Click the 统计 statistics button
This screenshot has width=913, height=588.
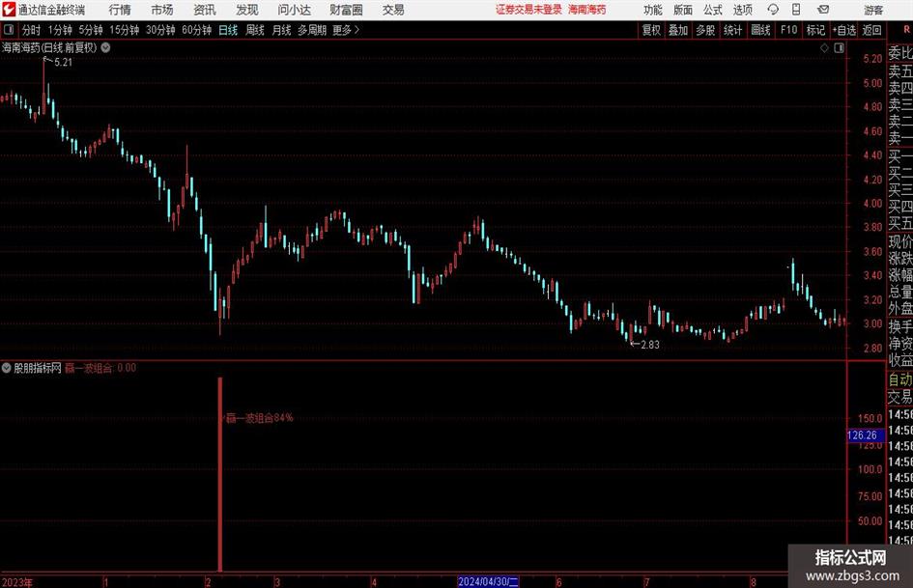pyautogui.click(x=732, y=30)
